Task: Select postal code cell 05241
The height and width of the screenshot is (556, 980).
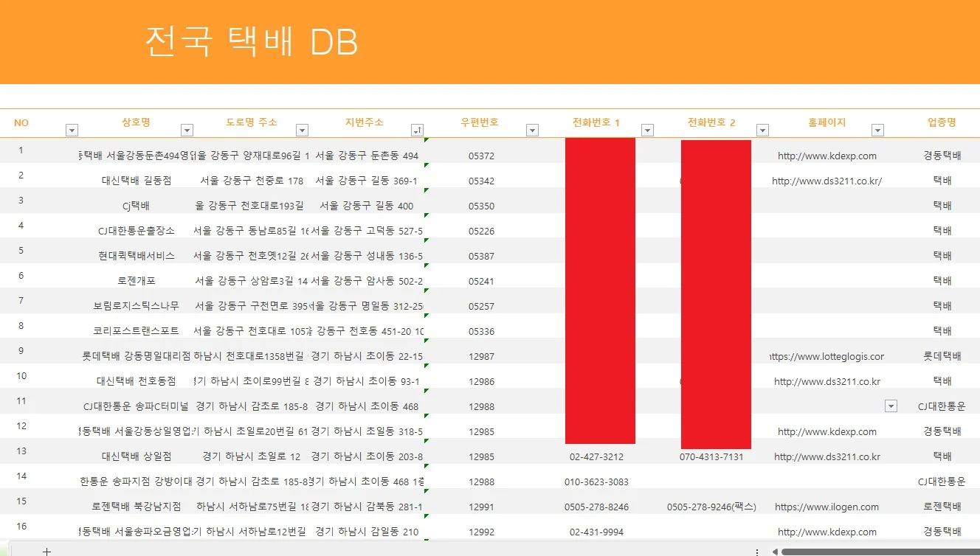Action: (481, 282)
